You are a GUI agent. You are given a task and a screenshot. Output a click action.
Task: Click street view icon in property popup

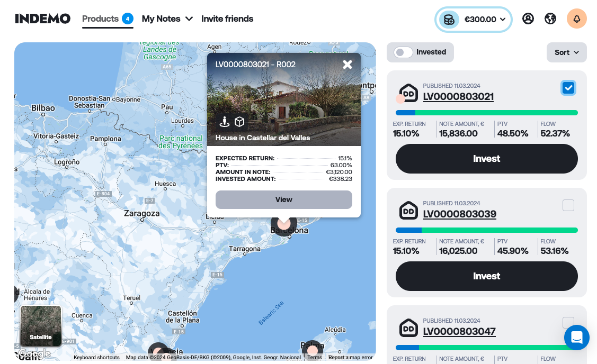225,122
